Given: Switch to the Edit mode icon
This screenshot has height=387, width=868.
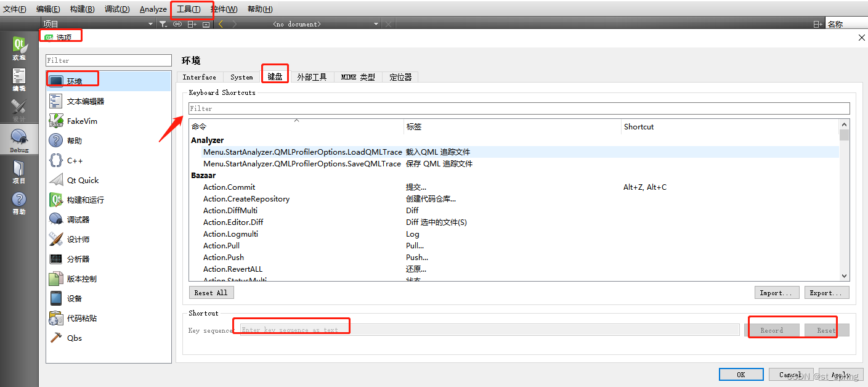Looking at the screenshot, I should (19, 79).
